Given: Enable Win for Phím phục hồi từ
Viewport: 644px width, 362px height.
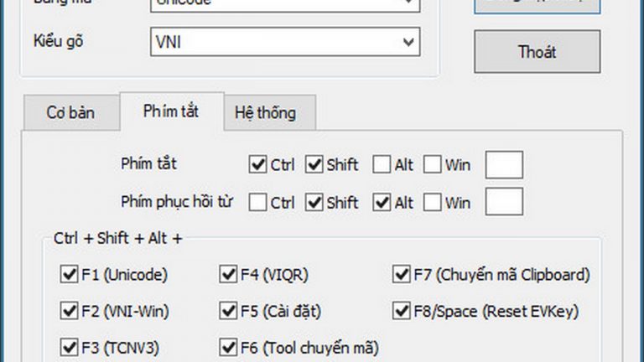Looking at the screenshot, I should click(433, 202).
